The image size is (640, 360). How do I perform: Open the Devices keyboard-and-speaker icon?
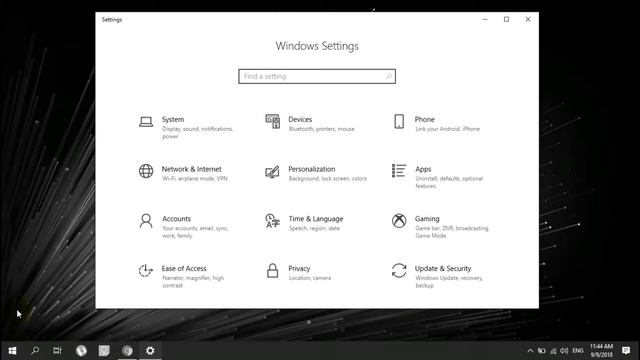(x=272, y=122)
